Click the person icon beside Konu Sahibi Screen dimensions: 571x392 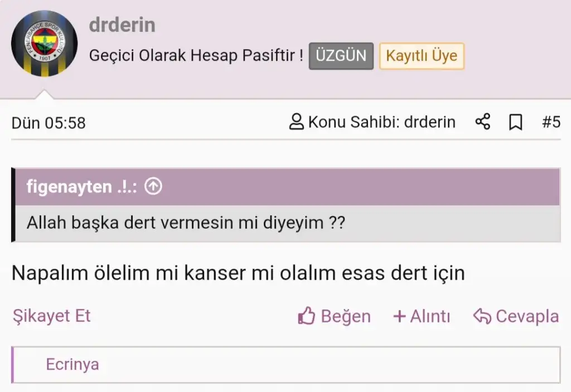pos(297,122)
